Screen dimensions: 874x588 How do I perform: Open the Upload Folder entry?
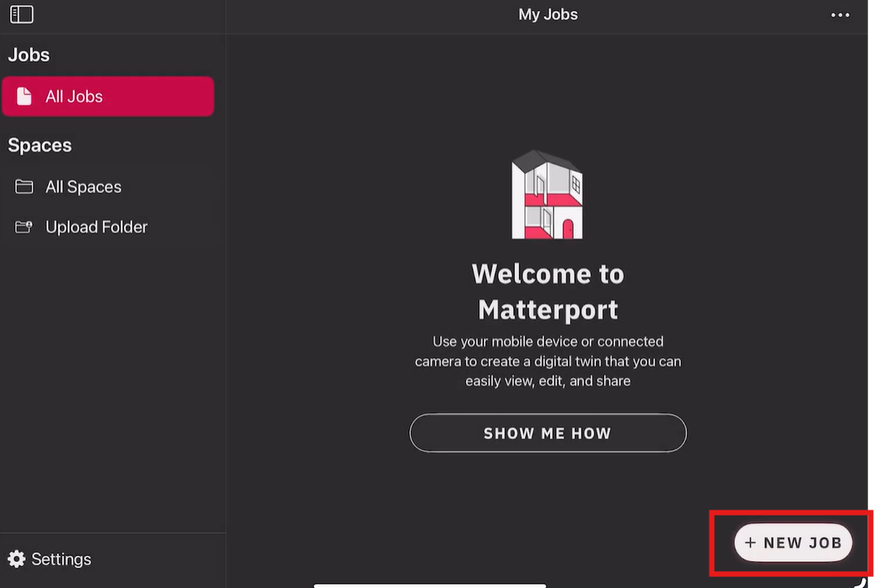click(x=96, y=227)
